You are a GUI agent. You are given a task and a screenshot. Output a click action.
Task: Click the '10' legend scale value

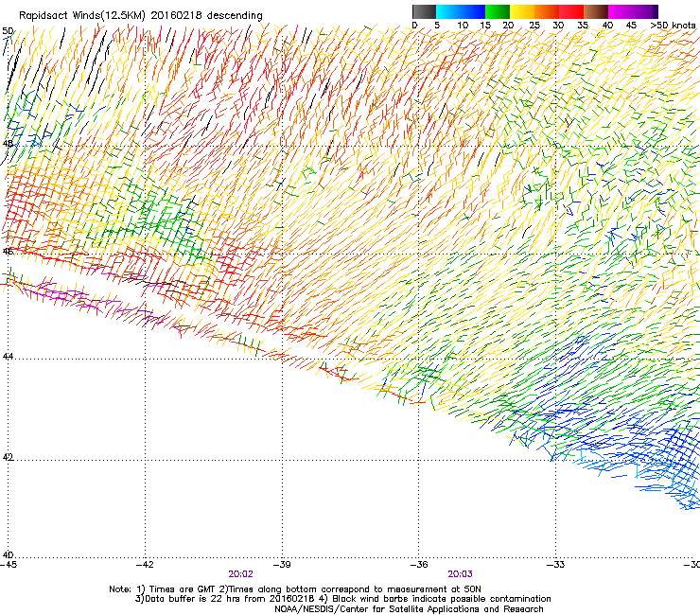click(463, 25)
